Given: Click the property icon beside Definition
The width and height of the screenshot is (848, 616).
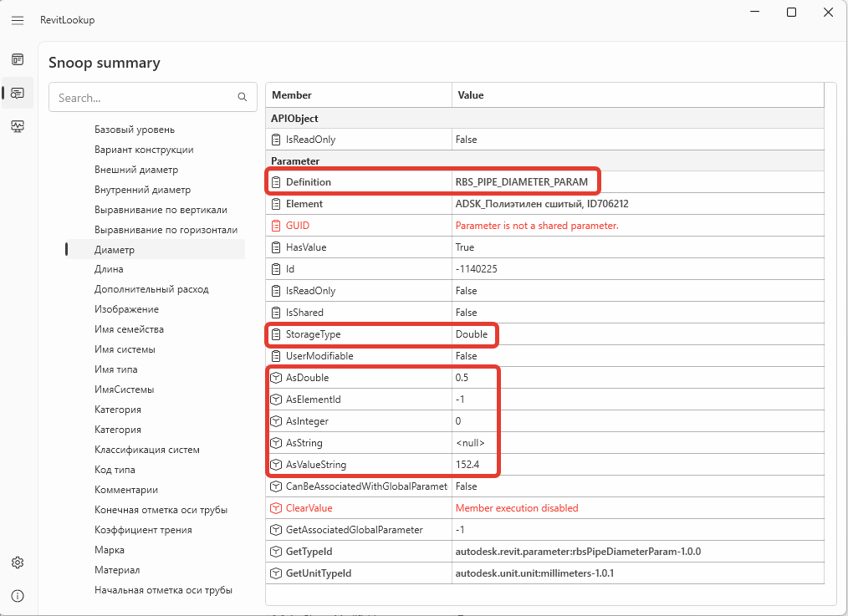Looking at the screenshot, I should pos(276,182).
